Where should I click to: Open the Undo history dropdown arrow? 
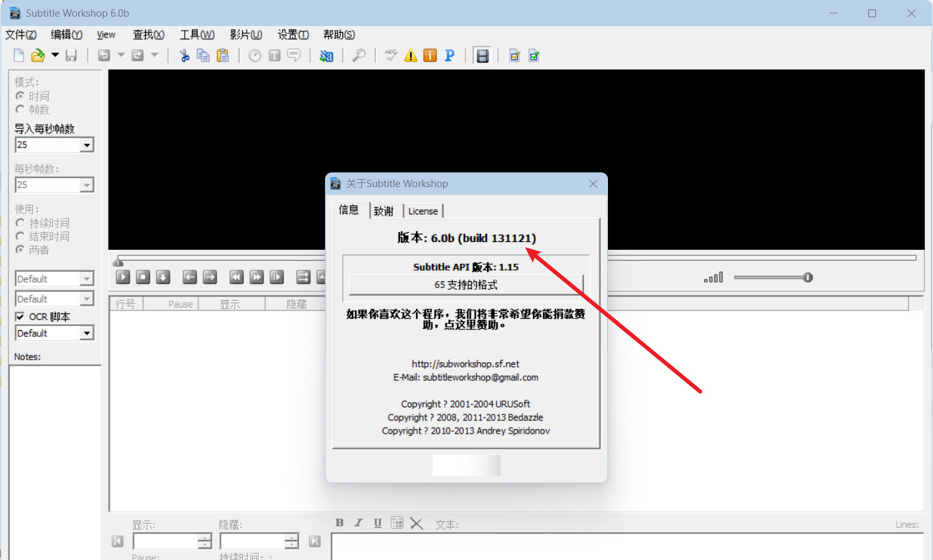pos(121,55)
